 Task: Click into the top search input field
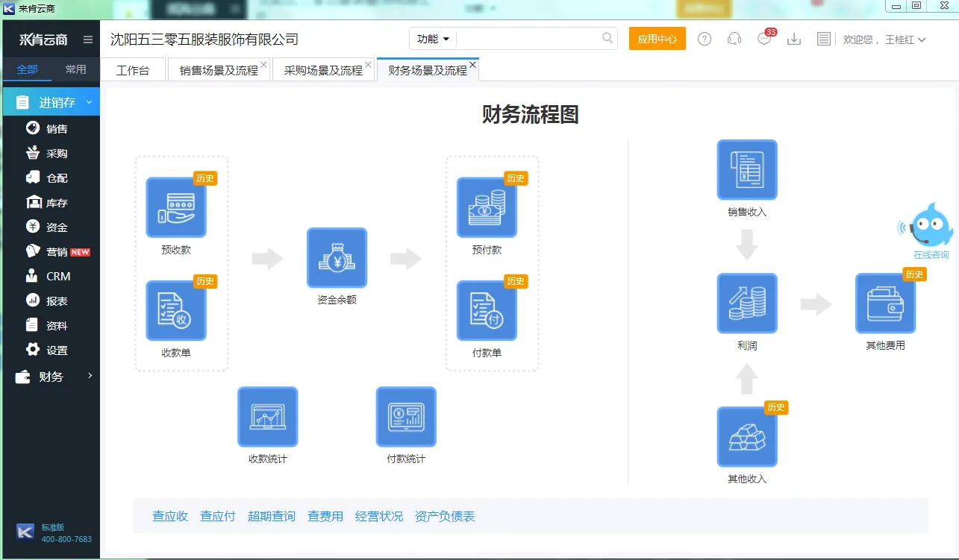530,39
